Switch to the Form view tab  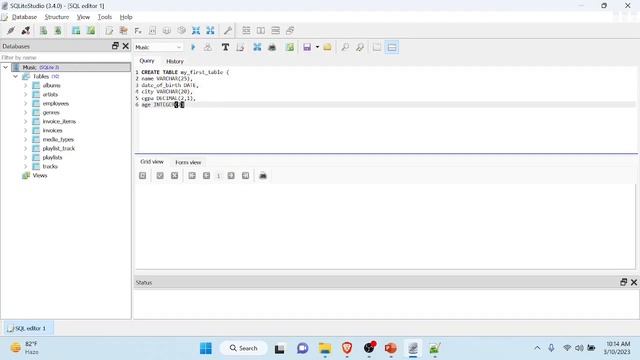(188, 162)
